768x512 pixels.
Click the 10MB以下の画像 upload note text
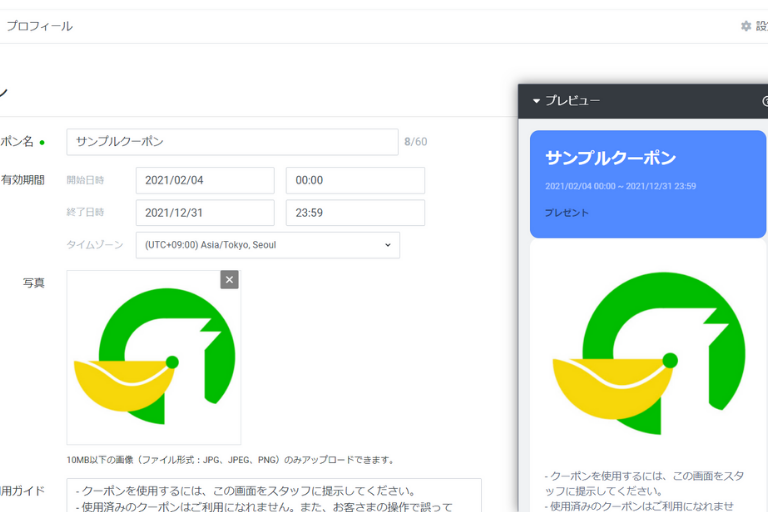tap(230, 460)
